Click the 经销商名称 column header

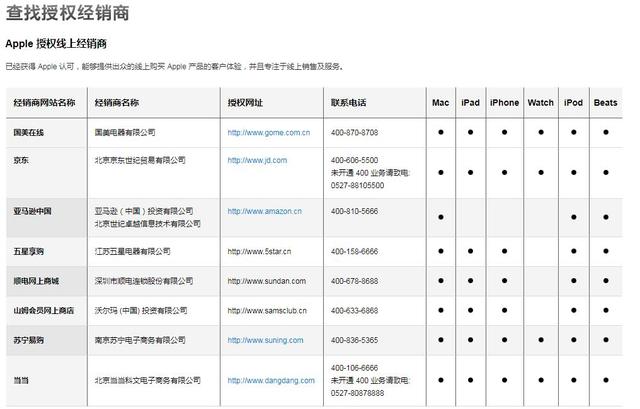coord(117,103)
